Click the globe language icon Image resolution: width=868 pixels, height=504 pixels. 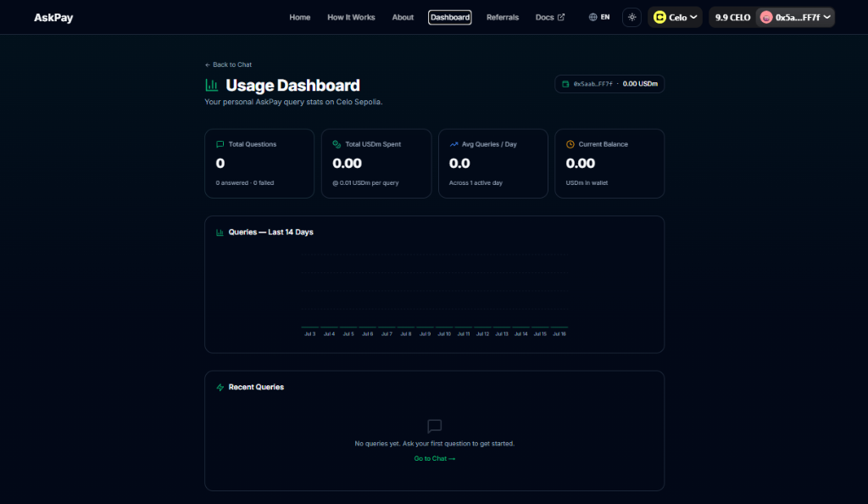click(593, 17)
